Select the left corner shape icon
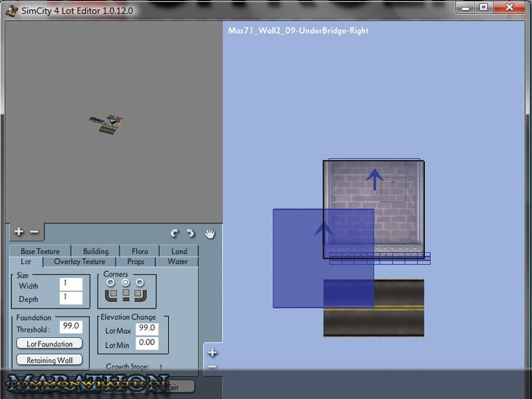Viewport: 532px width, 399px height. pyautogui.click(x=111, y=295)
